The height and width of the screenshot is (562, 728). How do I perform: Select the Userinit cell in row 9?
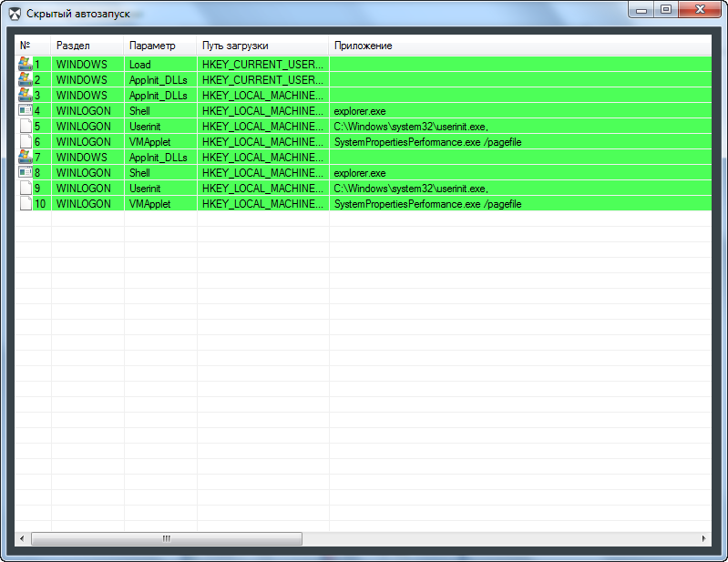(x=160, y=189)
